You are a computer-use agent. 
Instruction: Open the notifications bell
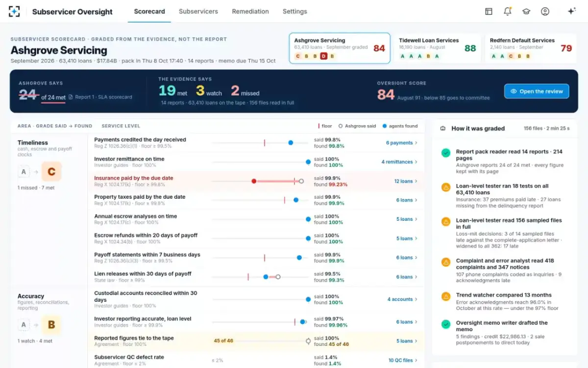[x=507, y=11]
